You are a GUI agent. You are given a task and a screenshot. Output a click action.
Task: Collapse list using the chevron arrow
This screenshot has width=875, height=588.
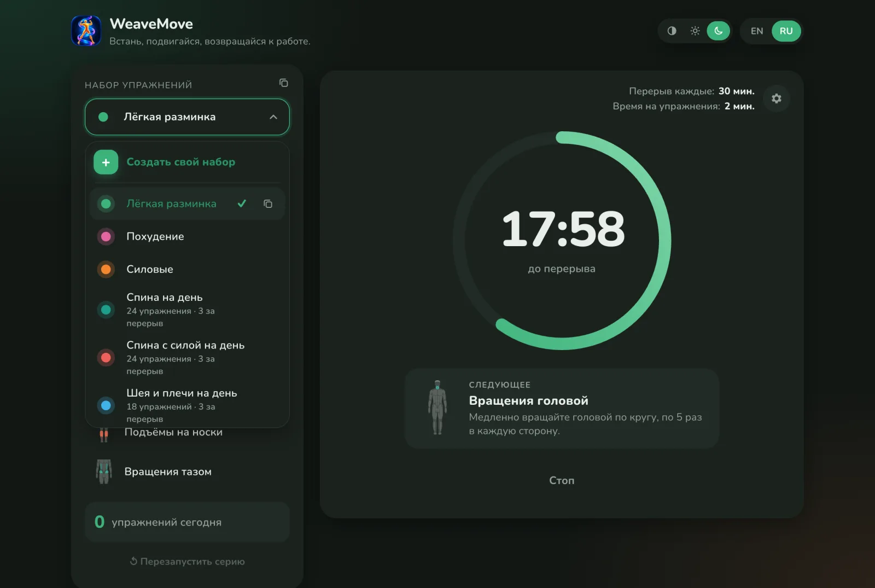pos(273,117)
